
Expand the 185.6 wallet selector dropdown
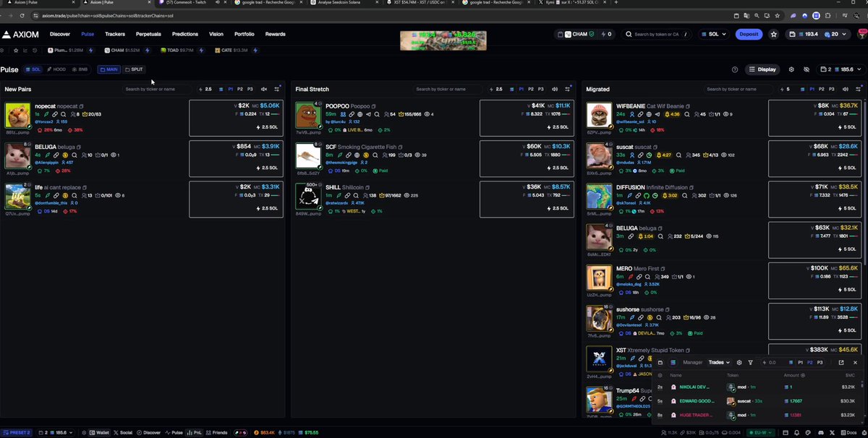coord(841,69)
